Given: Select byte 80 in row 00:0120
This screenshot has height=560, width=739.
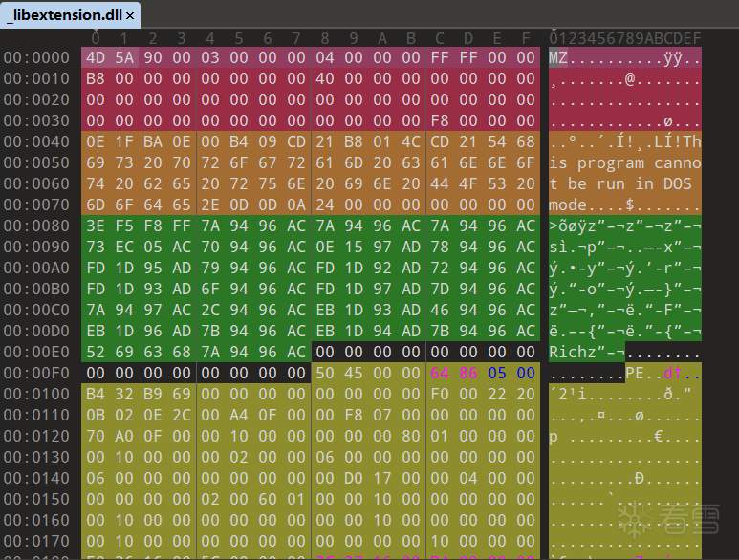Looking at the screenshot, I should click(x=411, y=436).
